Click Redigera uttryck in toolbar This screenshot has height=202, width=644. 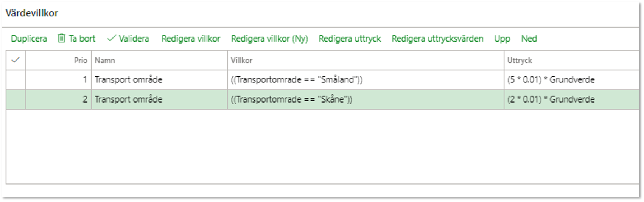[350, 39]
